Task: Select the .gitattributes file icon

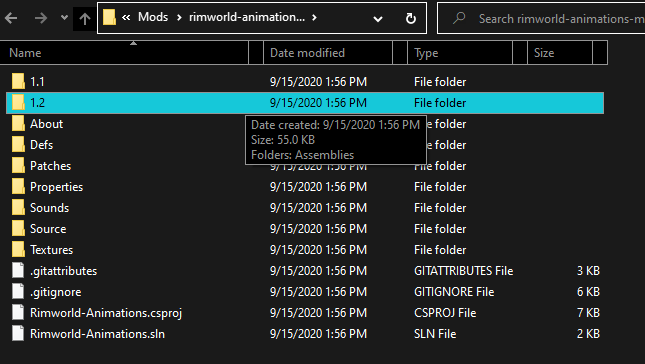Action: 18,270
